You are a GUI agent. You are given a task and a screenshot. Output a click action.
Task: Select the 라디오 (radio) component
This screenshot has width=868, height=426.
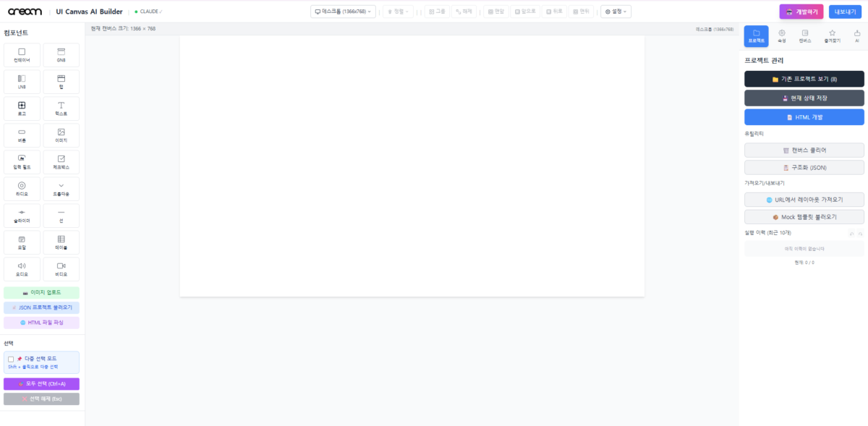coord(22,189)
